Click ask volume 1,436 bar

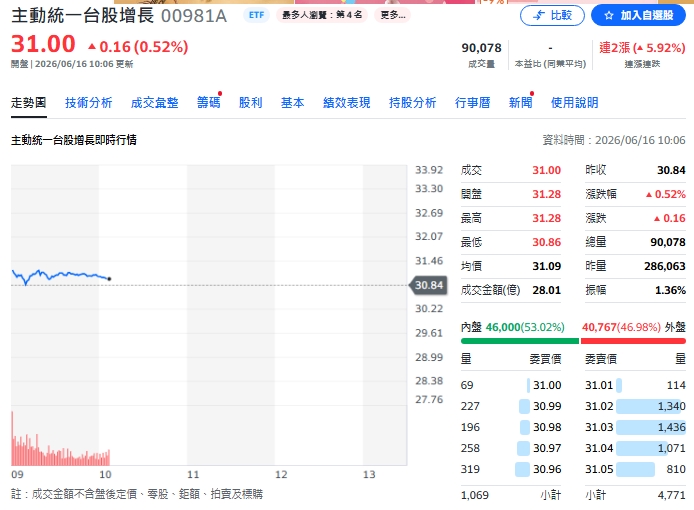pos(651,427)
